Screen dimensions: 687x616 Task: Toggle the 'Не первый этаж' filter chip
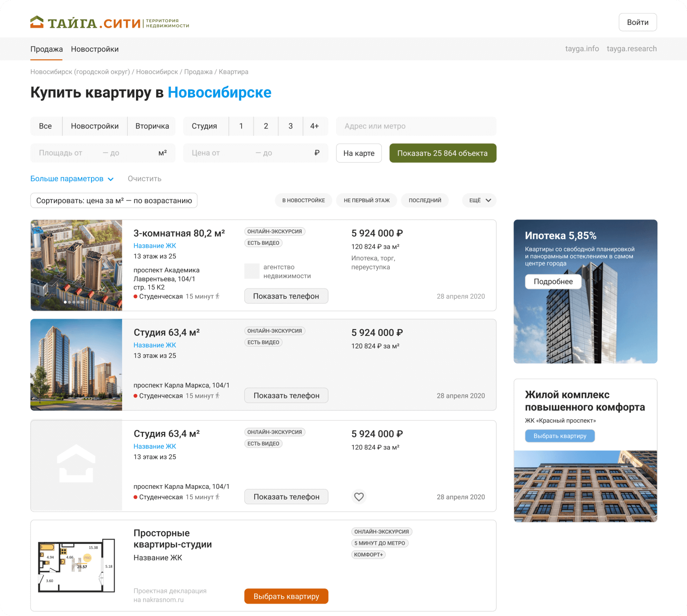pos(367,200)
